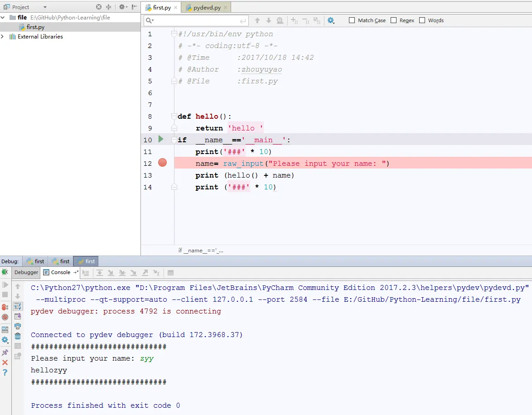Click the Scroll from Source target icon

pos(99,7)
